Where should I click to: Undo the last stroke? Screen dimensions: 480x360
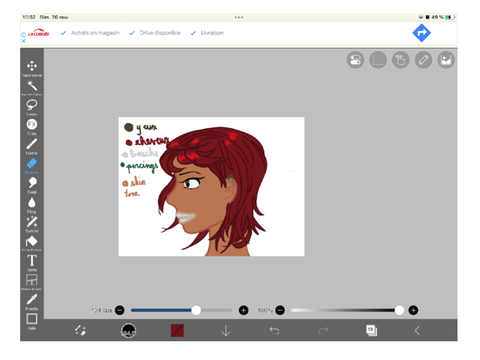coord(274,330)
